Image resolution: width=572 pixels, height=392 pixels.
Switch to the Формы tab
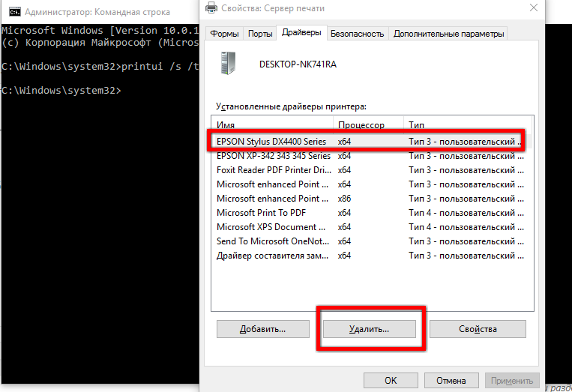(x=224, y=34)
